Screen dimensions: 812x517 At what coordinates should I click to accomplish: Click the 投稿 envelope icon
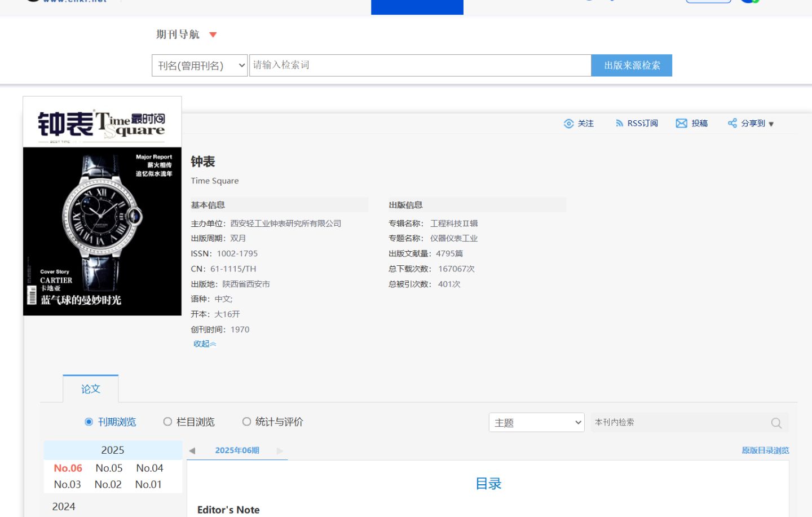click(681, 124)
